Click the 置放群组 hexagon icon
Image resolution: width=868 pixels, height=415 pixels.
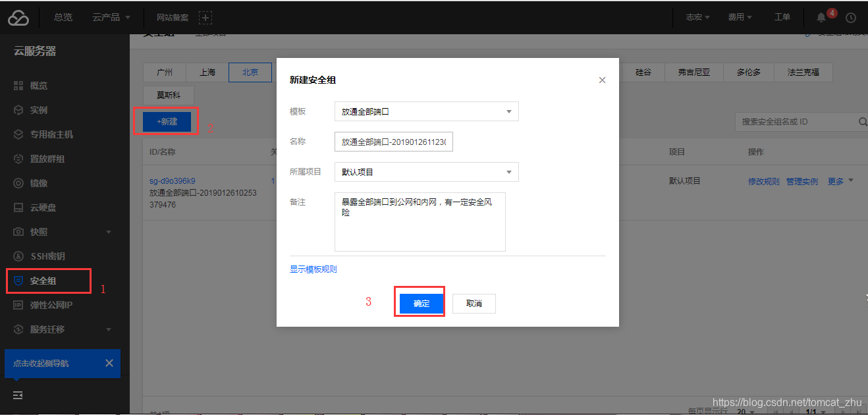click(x=18, y=159)
